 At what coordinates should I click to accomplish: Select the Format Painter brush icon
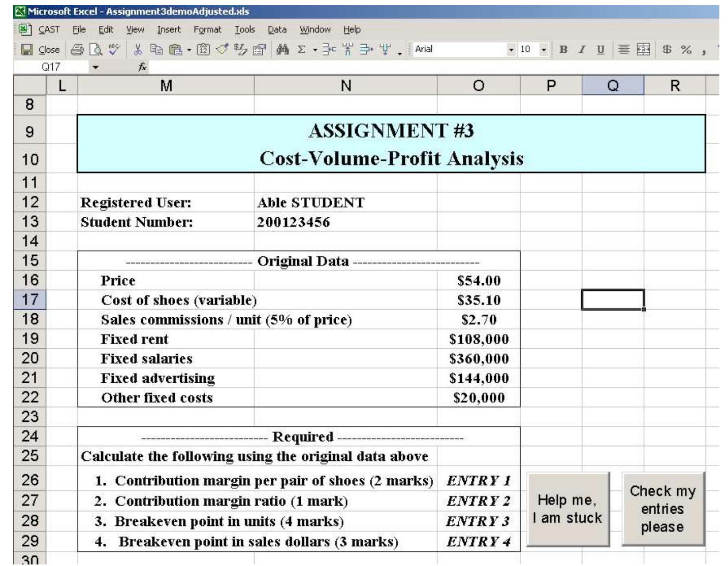[x=222, y=50]
